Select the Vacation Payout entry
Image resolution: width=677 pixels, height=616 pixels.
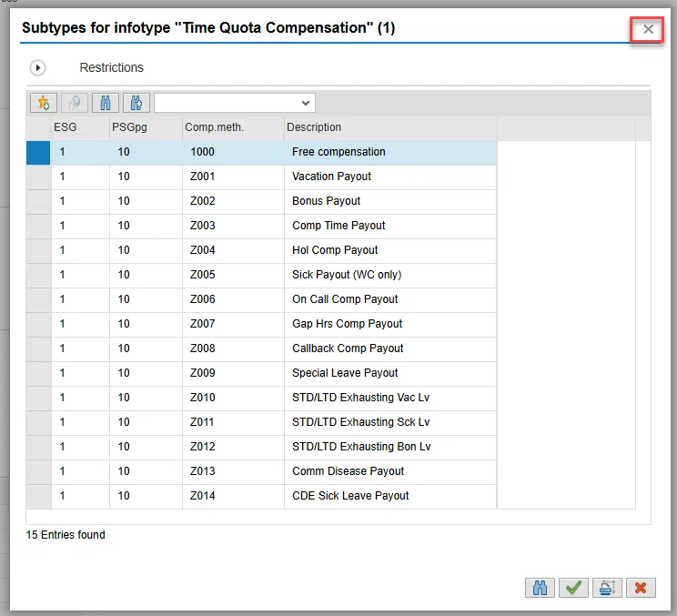pyautogui.click(x=331, y=177)
